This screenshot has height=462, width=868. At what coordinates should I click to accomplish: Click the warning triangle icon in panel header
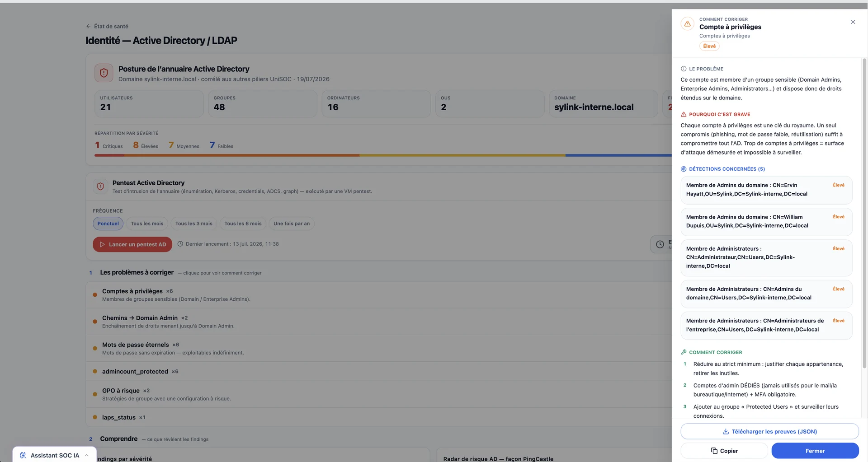click(687, 24)
